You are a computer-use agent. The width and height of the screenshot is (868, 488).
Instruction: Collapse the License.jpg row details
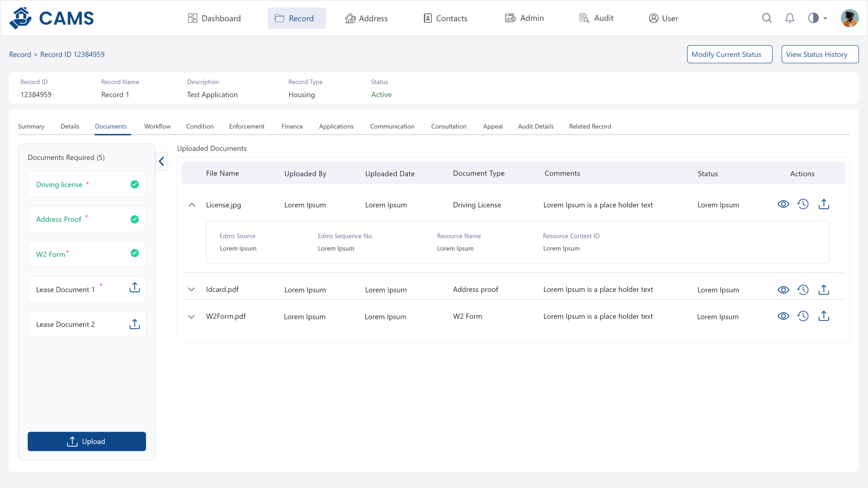coord(192,205)
